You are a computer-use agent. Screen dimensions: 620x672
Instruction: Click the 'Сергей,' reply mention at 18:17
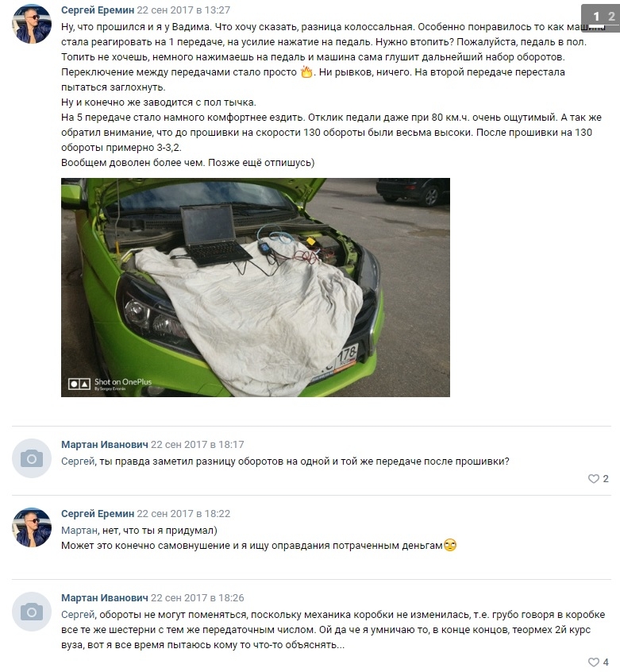pyautogui.click(x=79, y=462)
